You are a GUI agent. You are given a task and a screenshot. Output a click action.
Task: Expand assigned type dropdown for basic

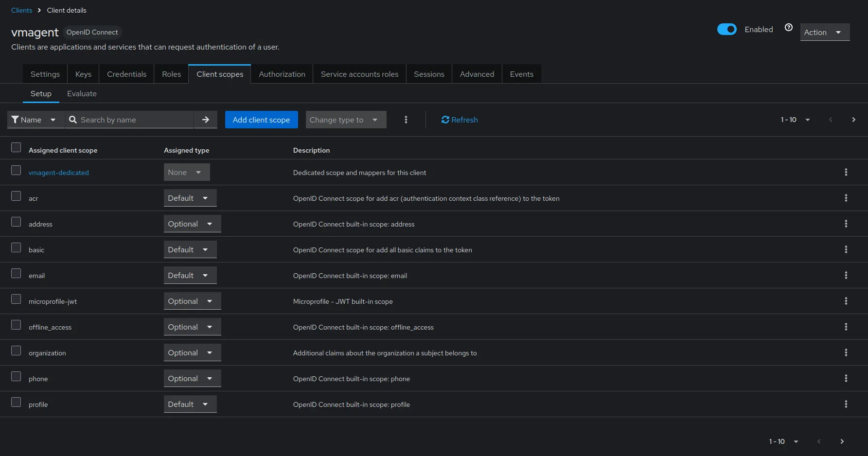click(x=190, y=249)
